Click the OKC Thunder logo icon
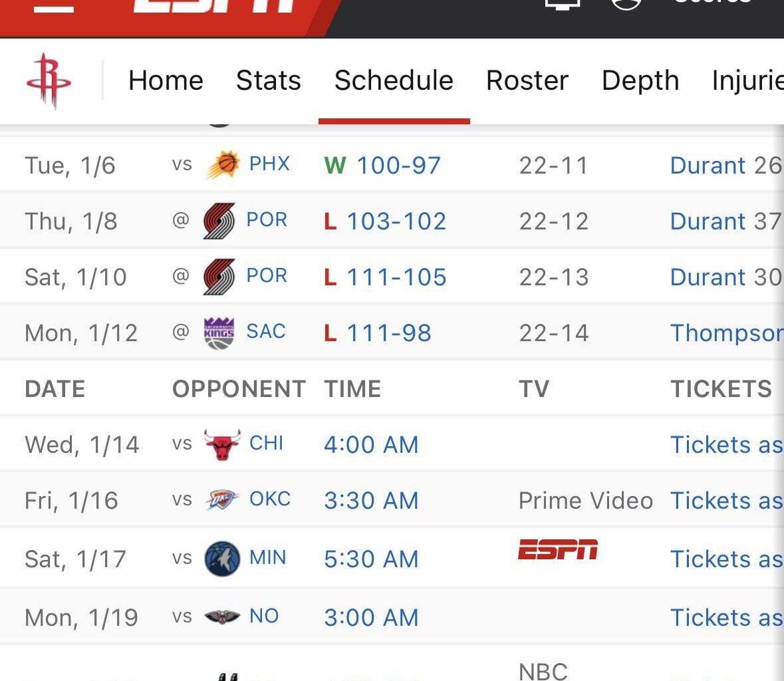The width and height of the screenshot is (784, 681). coord(222,500)
